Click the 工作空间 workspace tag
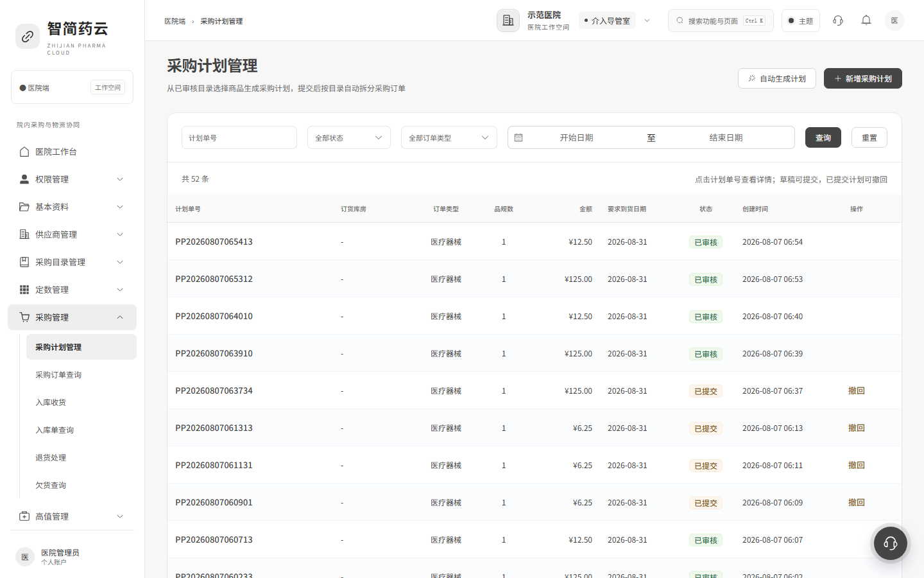 point(108,87)
